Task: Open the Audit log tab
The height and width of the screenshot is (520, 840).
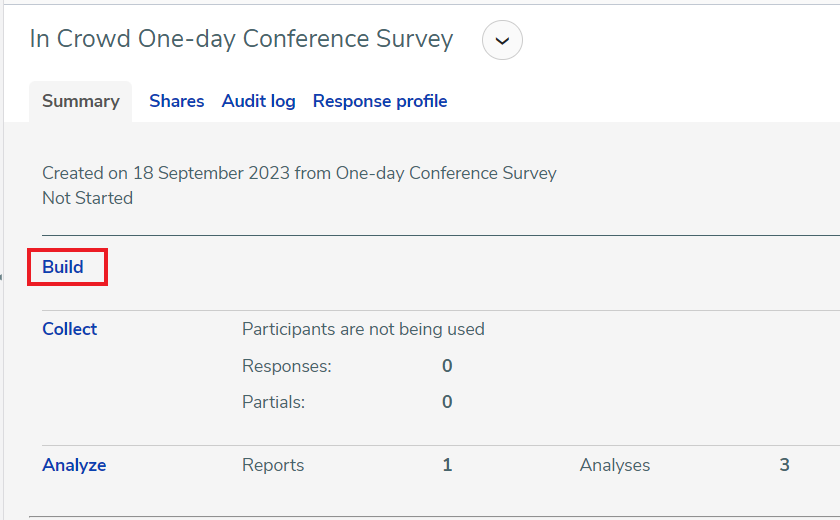Action: coord(258,101)
